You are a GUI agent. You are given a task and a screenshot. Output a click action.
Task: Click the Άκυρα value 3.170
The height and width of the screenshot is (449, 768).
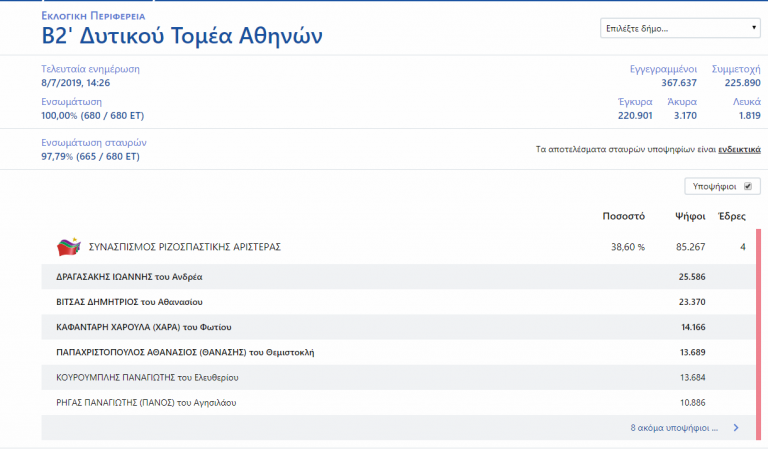click(x=685, y=116)
